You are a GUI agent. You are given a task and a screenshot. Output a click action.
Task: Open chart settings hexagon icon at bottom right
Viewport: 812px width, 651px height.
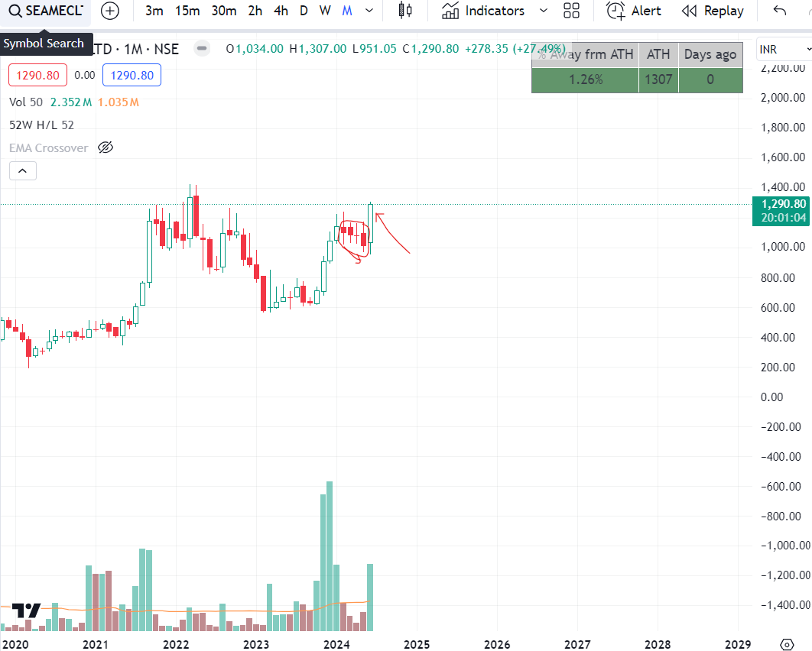pyautogui.click(x=787, y=645)
